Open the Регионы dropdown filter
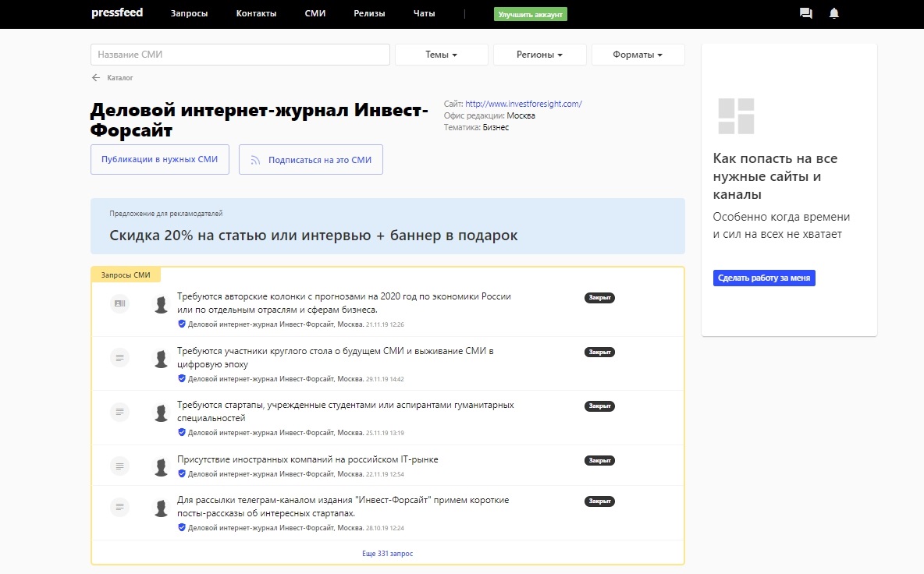 (x=539, y=55)
